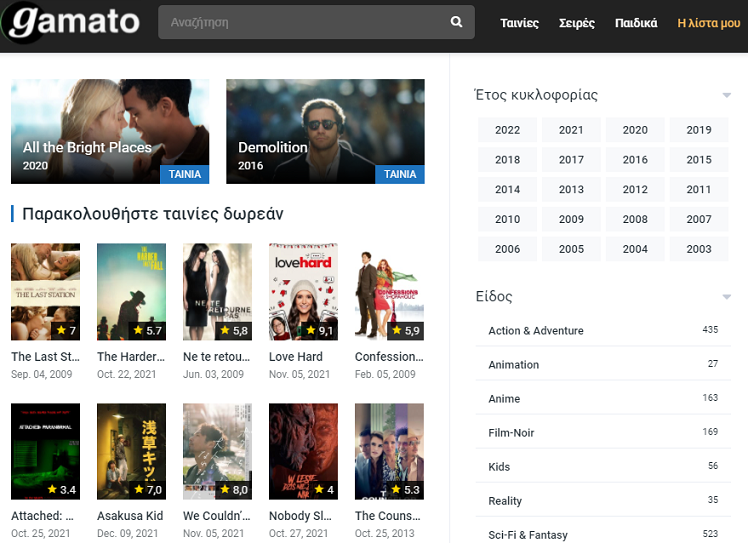Click Ne te retou... title link

click(217, 356)
